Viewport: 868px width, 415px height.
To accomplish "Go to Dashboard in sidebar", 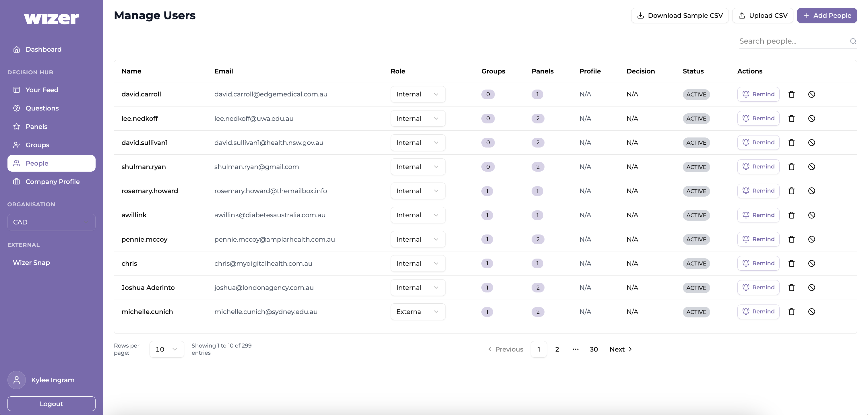I will (43, 50).
